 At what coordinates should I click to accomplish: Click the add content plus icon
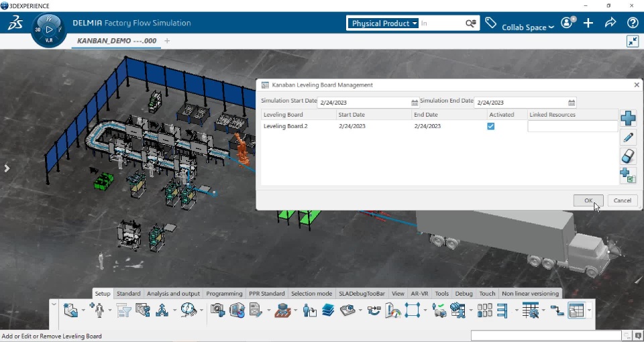588,23
